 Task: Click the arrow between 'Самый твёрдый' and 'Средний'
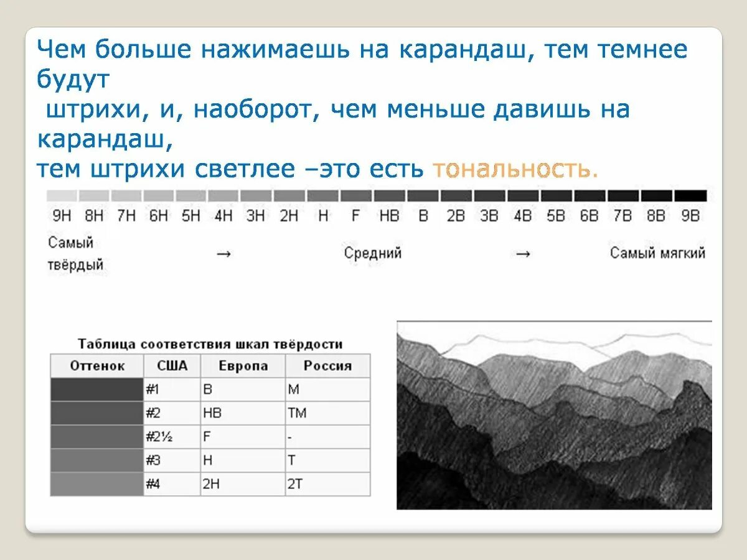pos(224,254)
